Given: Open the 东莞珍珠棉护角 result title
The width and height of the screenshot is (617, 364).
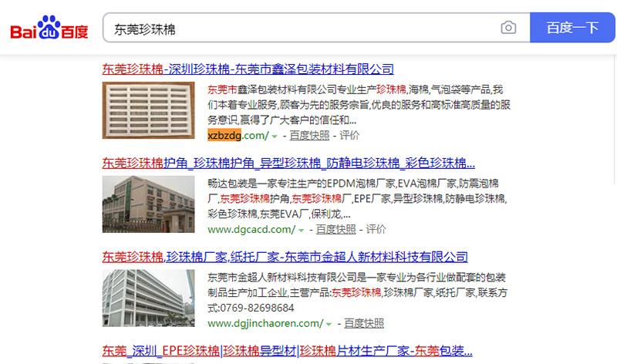Looking at the screenshot, I should 288,163.
